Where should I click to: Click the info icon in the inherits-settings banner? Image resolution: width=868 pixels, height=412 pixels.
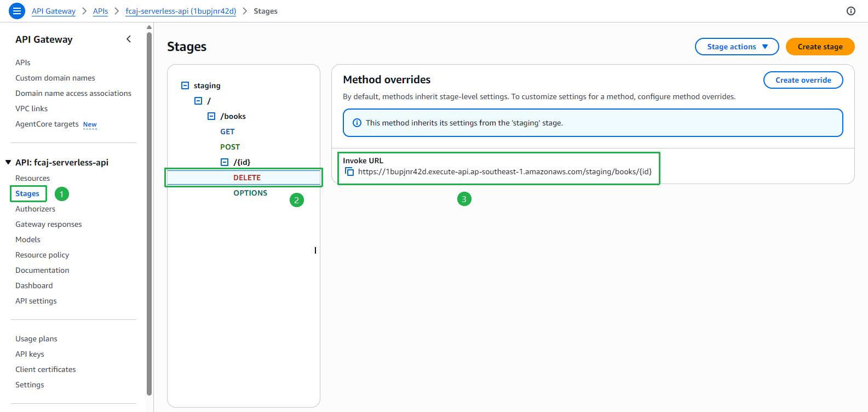pos(357,123)
